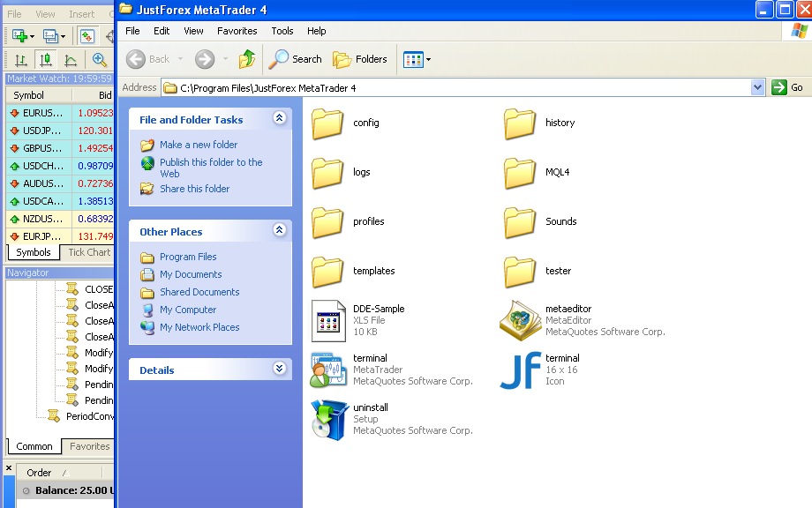Image resolution: width=812 pixels, height=508 pixels.
Task: Toggle the Folders pane
Action: (x=360, y=59)
